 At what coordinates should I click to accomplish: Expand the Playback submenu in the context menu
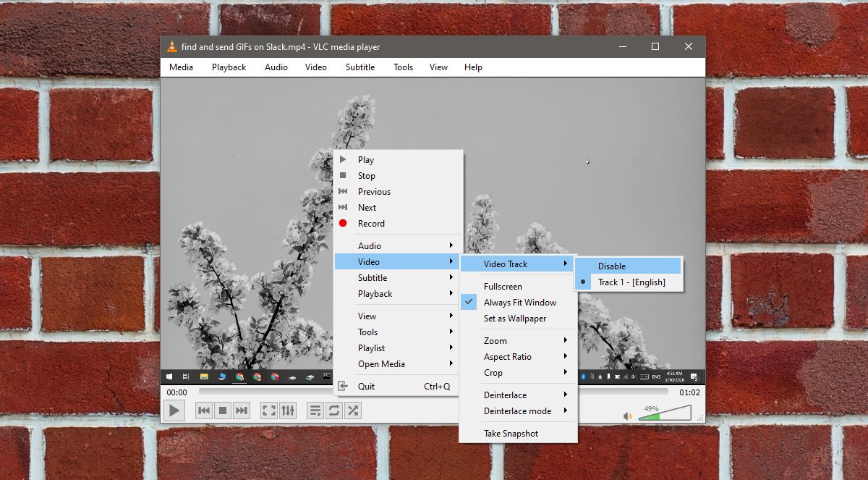pos(398,294)
